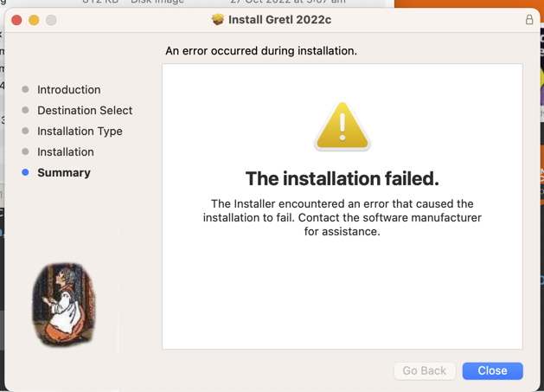
Task: Click the 'Install Gretl 2022c' window title
Action: (279, 20)
